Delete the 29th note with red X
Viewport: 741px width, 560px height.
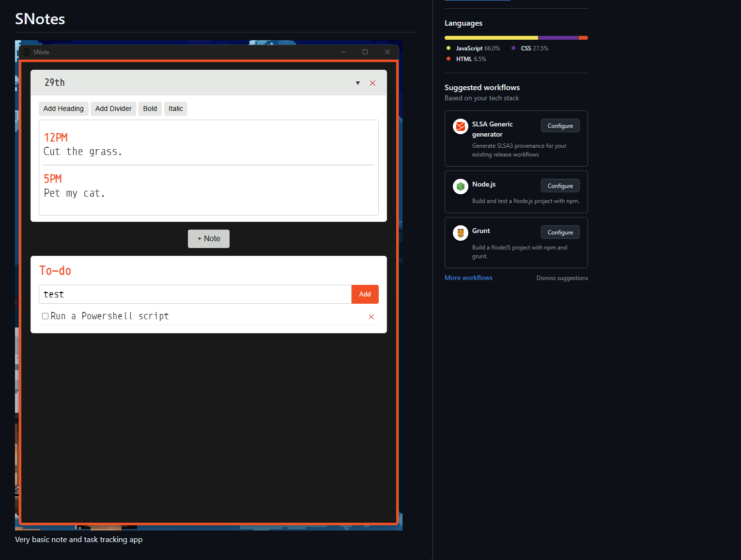point(372,83)
